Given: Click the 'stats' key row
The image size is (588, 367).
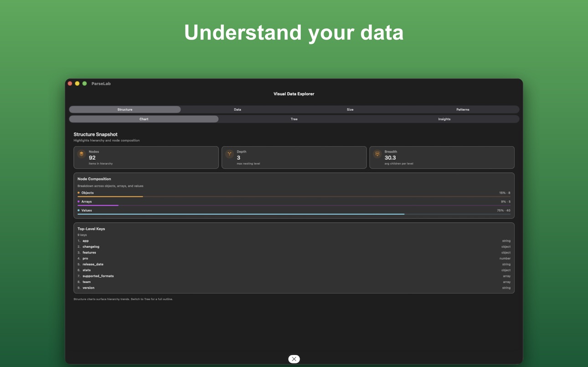Looking at the screenshot, I should [294, 270].
